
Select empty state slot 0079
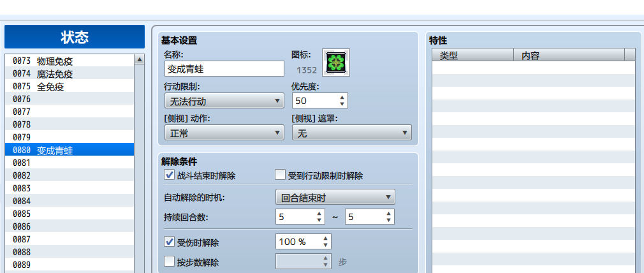point(70,137)
